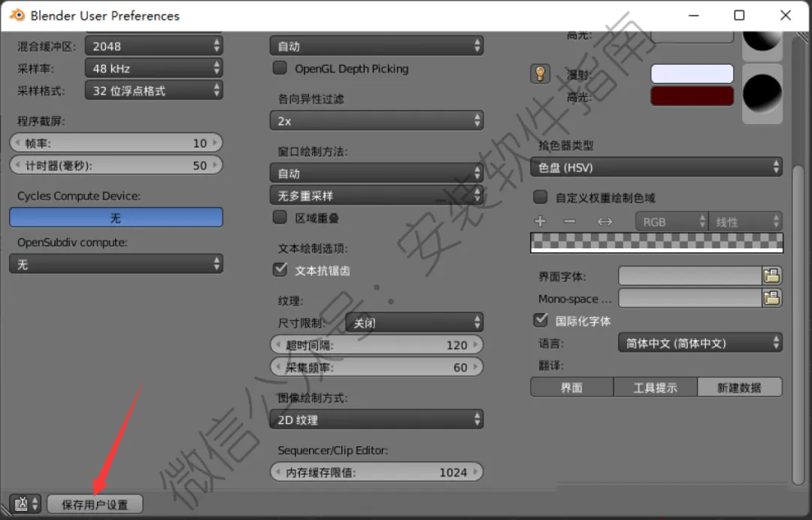The image size is (812, 520).
Task: Maximize the Blender User Preferences window
Action: click(x=740, y=16)
